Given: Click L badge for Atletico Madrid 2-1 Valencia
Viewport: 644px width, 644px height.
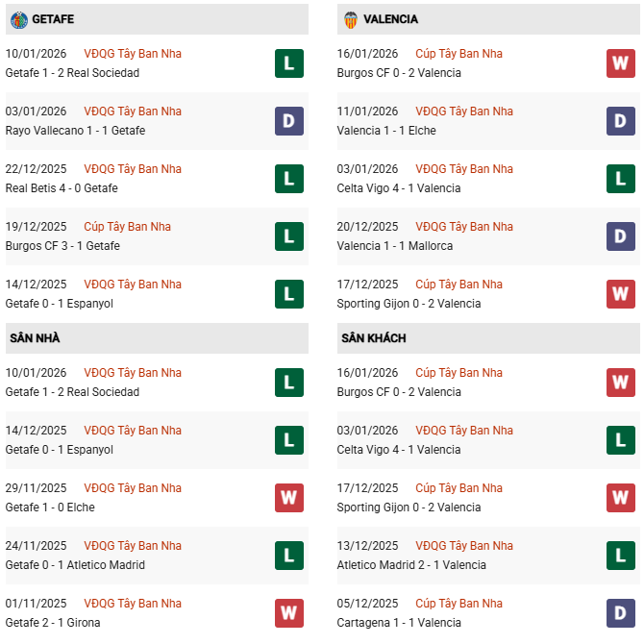Looking at the screenshot, I should click(620, 556).
